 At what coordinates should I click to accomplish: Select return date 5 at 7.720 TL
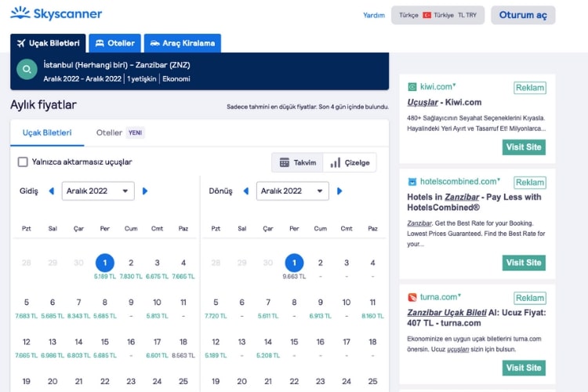pyautogui.click(x=216, y=308)
